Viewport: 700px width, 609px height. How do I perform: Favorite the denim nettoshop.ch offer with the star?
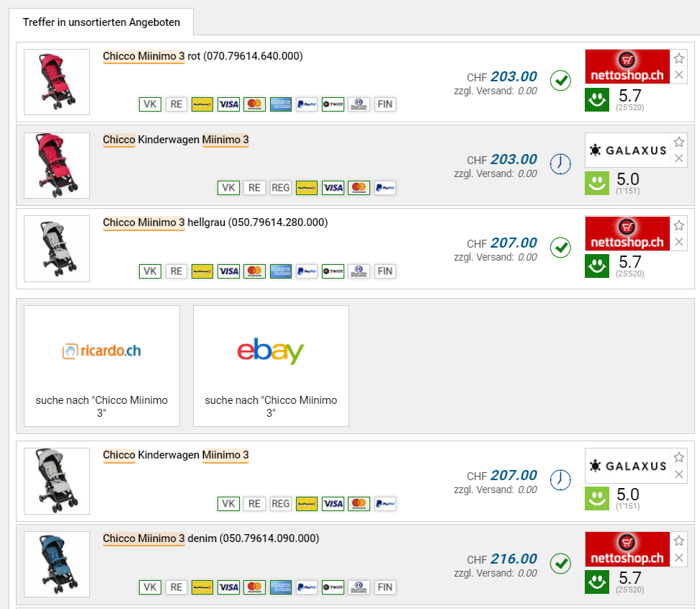(x=678, y=541)
